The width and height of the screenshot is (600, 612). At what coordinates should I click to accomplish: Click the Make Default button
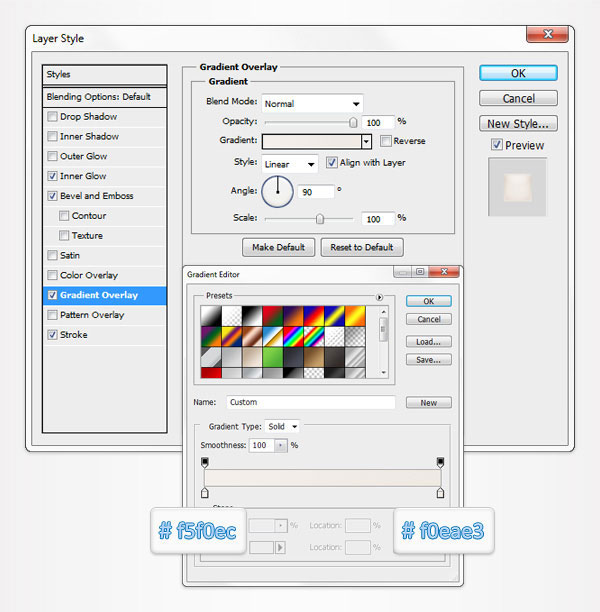278,247
